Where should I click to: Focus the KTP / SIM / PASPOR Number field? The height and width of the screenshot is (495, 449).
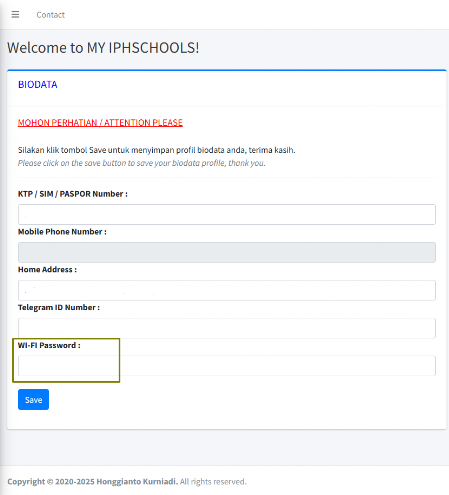coord(227,214)
